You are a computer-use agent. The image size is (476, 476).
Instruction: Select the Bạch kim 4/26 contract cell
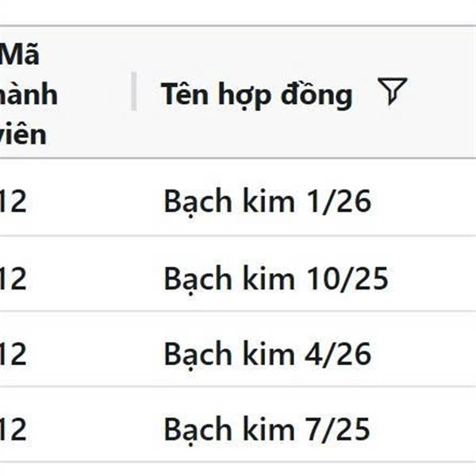pyautogui.click(x=267, y=355)
